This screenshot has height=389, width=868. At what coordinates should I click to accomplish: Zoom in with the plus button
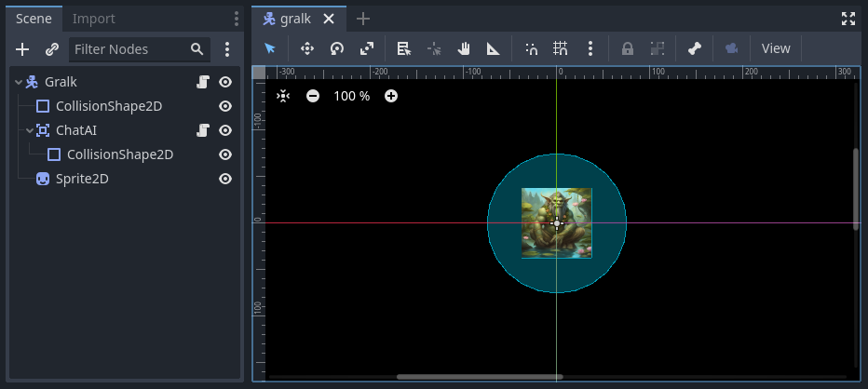(391, 96)
